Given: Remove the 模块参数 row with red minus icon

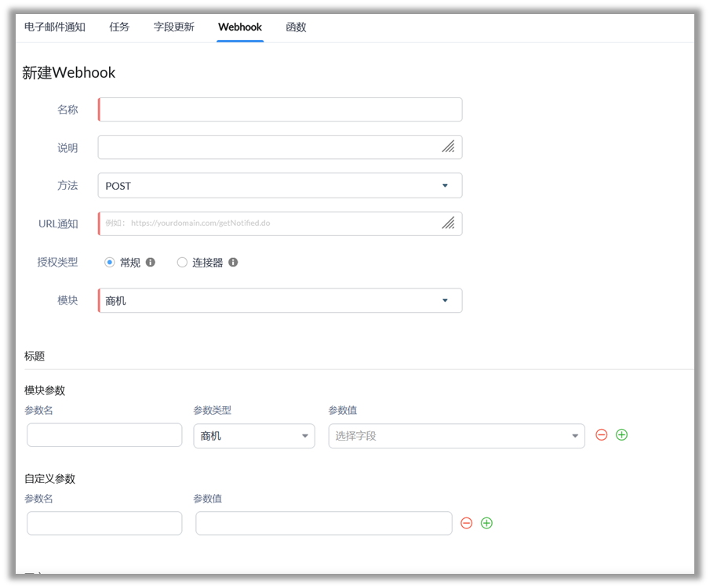Looking at the screenshot, I should 602,435.
